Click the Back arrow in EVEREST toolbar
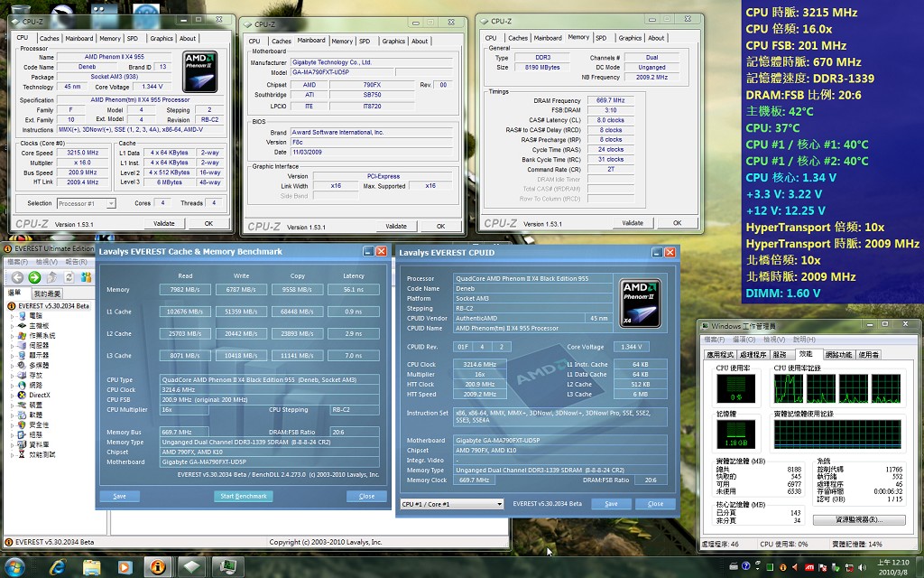The width and height of the screenshot is (924, 578). point(18,277)
